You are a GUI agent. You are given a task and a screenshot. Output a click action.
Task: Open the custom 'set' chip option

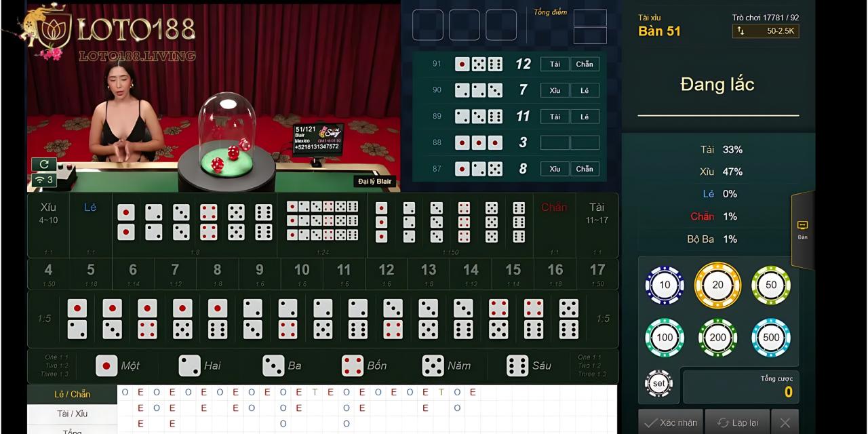pos(658,383)
